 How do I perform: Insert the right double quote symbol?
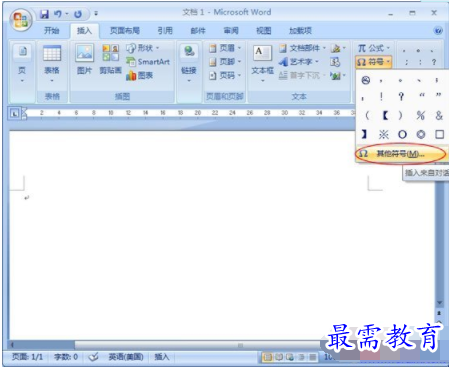coord(439,96)
